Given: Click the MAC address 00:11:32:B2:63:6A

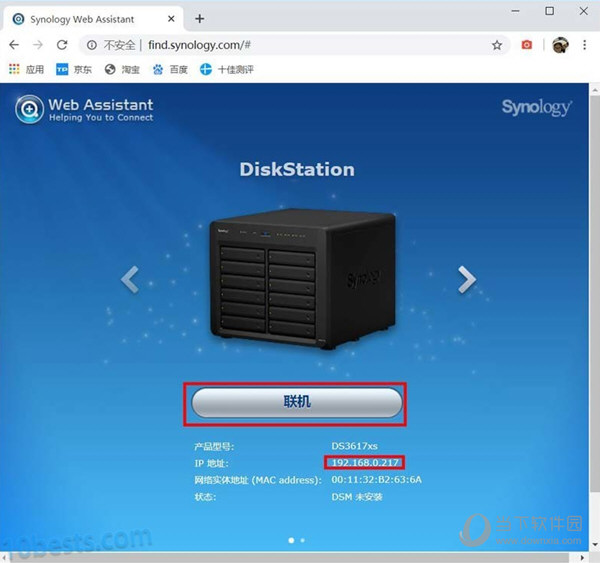Looking at the screenshot, I should (x=377, y=480).
